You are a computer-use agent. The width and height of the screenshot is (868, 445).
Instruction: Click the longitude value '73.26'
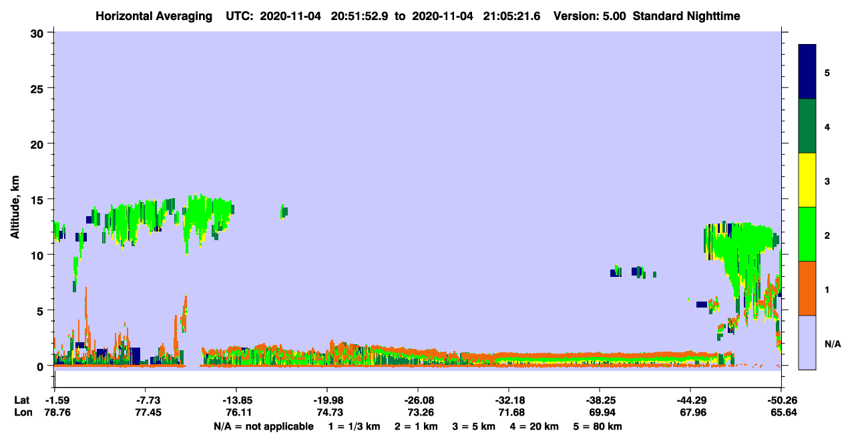421,412
